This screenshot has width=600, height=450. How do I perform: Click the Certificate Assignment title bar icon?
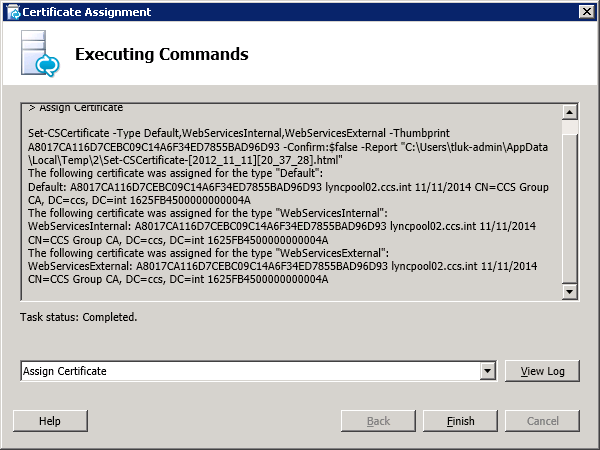tap(11, 12)
